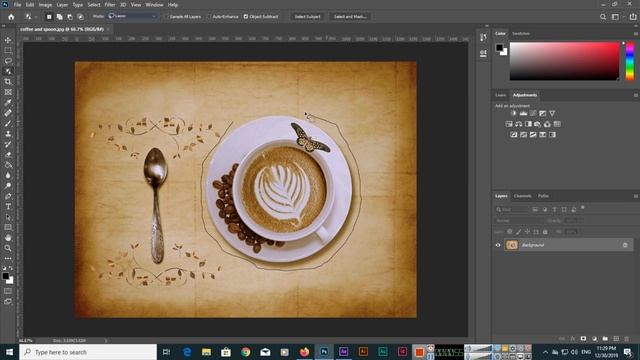This screenshot has height=360, width=640.
Task: Open the Mode dropdown set to Lasso
Action: tap(132, 16)
